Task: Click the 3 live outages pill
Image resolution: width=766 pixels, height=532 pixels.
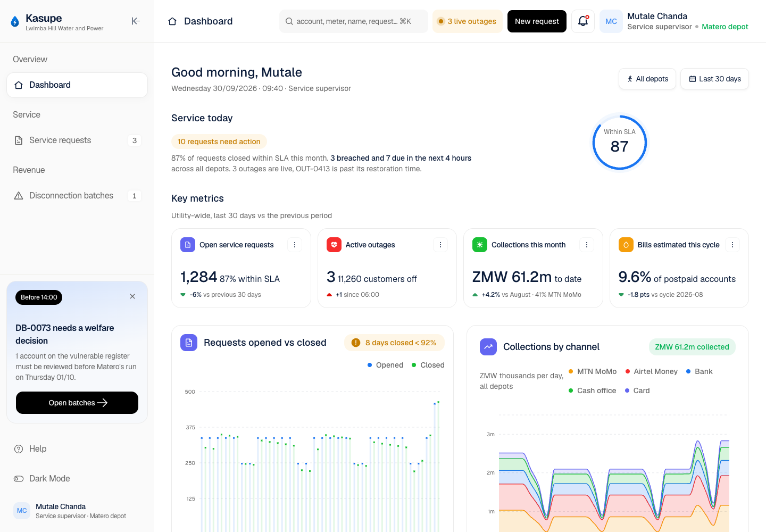Action: pyautogui.click(x=467, y=21)
